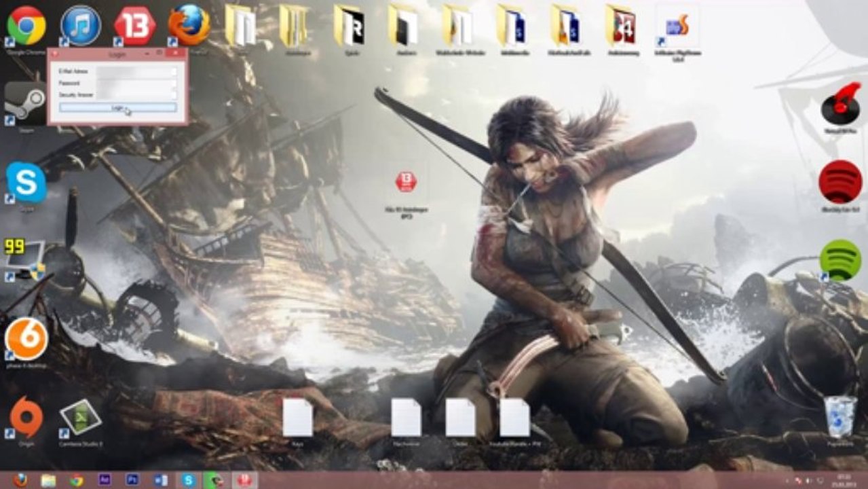Select the green Spotify desktop shortcut
Image resolution: width=868 pixels, height=489 pixels.
pos(840,260)
